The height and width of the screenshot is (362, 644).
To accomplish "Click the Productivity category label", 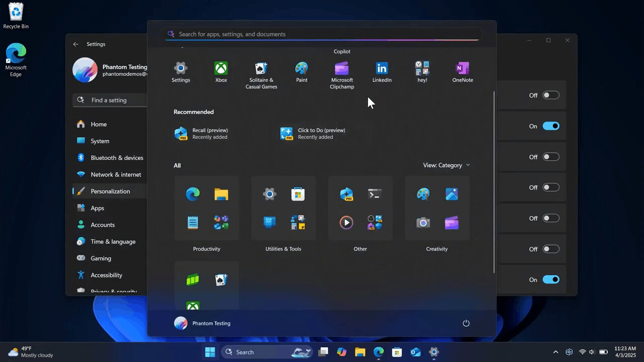I will (206, 249).
